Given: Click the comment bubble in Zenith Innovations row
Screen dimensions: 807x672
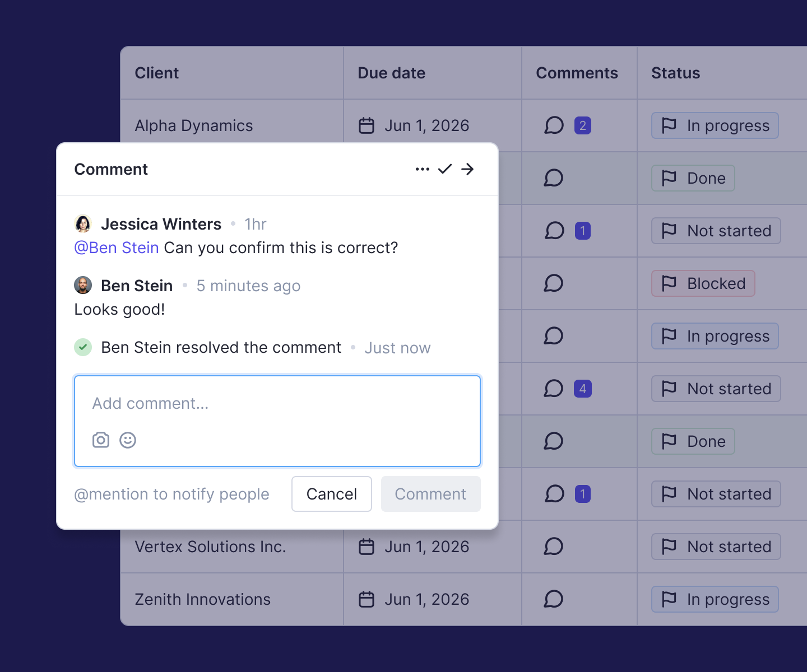Looking at the screenshot, I should click(x=554, y=599).
